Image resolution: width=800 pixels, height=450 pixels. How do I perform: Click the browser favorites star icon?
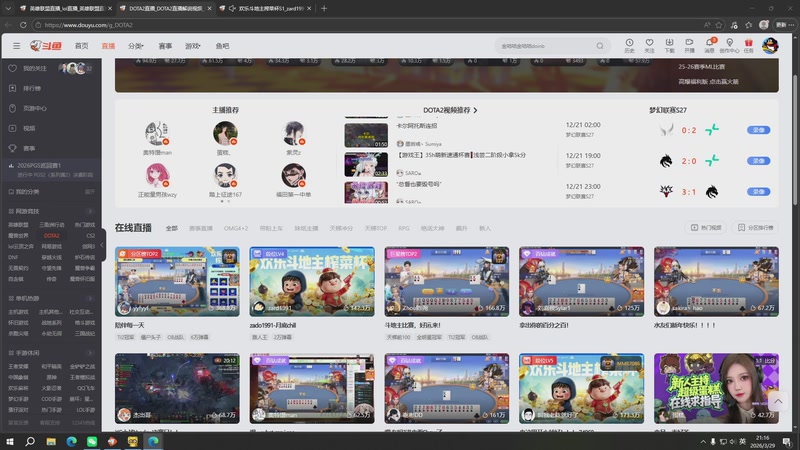tap(719, 24)
